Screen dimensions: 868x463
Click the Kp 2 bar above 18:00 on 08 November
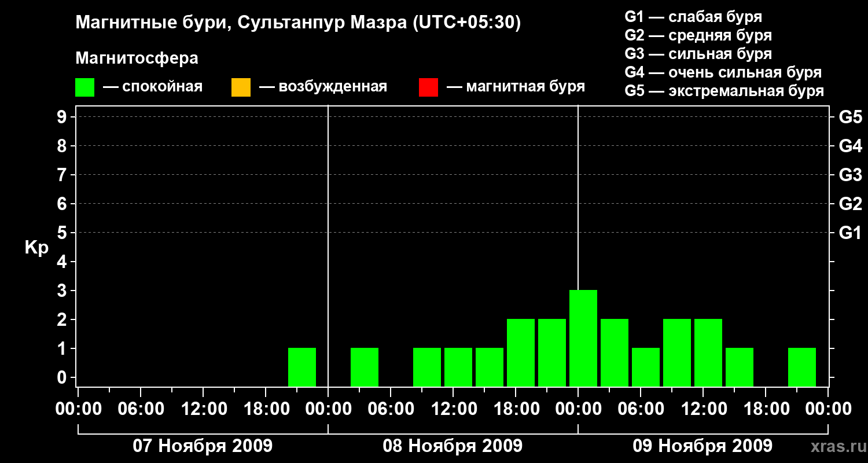click(x=521, y=352)
